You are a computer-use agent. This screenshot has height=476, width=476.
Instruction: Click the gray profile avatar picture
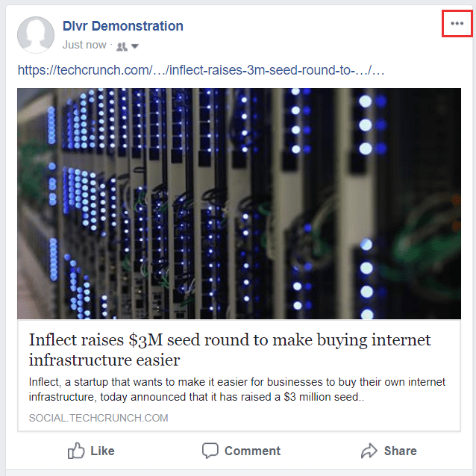coord(36,35)
